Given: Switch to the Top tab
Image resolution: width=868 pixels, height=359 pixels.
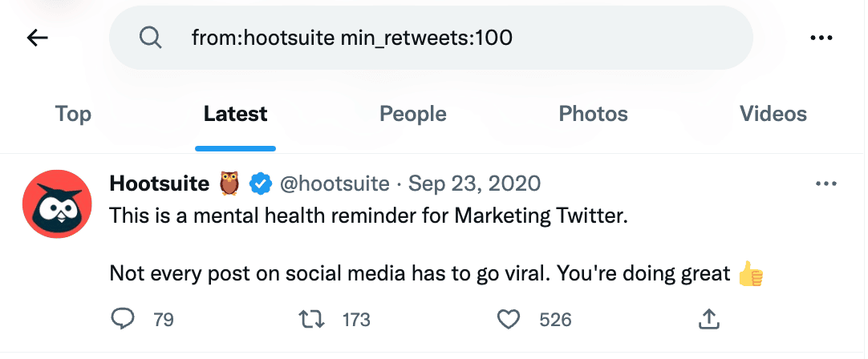Looking at the screenshot, I should pyautogui.click(x=73, y=114).
